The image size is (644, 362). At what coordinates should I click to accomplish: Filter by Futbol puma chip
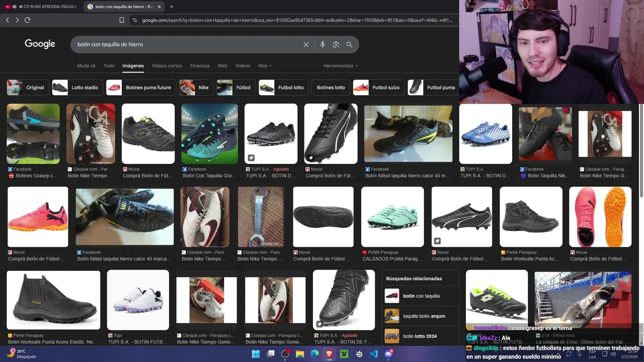(x=433, y=87)
